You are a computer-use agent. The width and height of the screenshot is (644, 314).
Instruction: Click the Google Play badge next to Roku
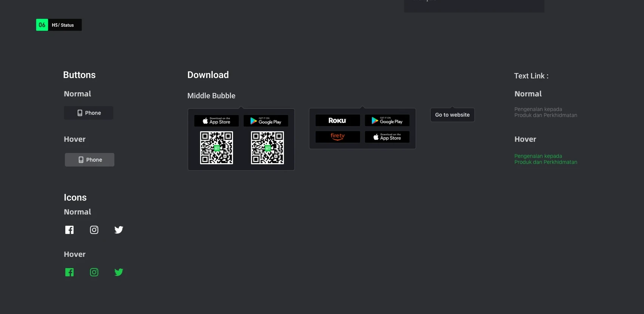coord(387,120)
